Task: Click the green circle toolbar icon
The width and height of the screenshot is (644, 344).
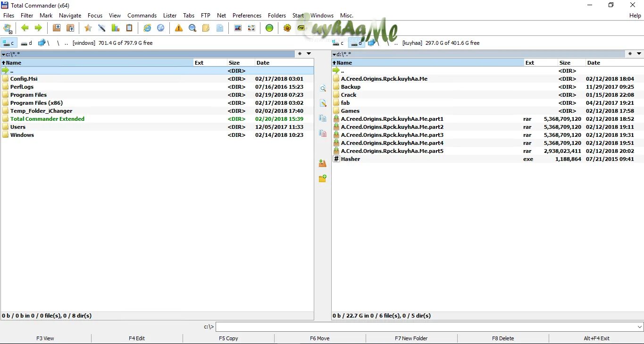Action: click(x=269, y=28)
